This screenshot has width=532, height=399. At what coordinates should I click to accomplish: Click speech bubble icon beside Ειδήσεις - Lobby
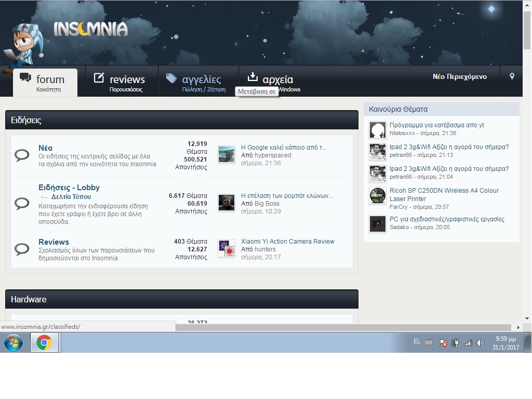tap(22, 203)
